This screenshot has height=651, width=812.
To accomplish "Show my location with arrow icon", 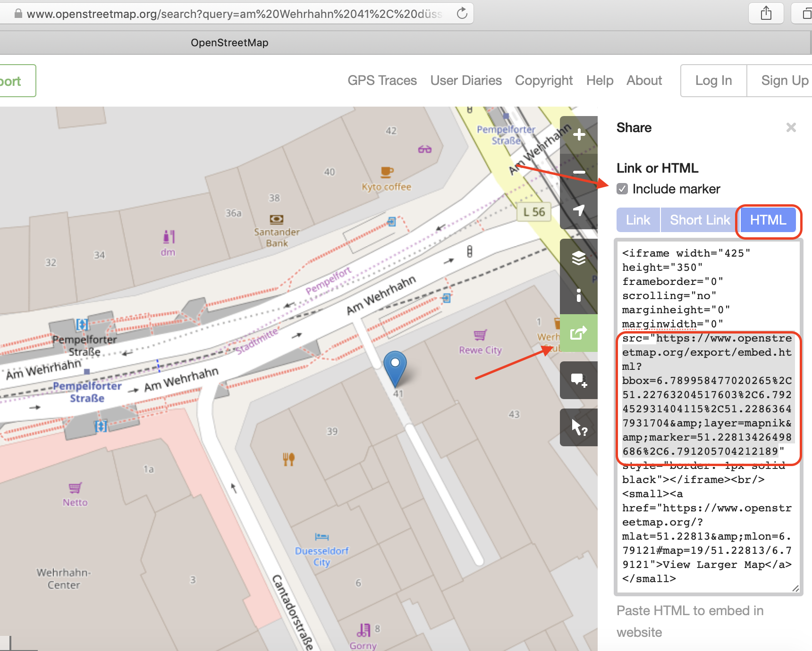I will point(579,210).
